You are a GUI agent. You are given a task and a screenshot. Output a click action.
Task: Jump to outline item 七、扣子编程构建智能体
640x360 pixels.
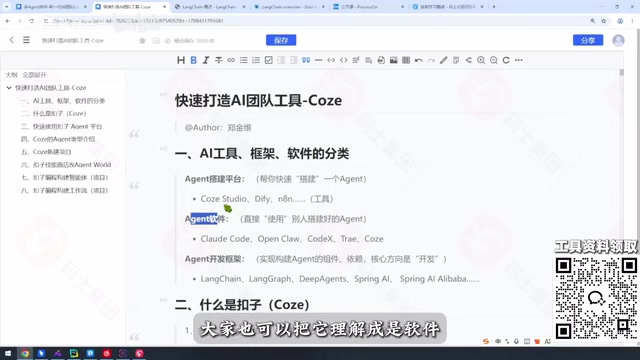(x=64, y=178)
